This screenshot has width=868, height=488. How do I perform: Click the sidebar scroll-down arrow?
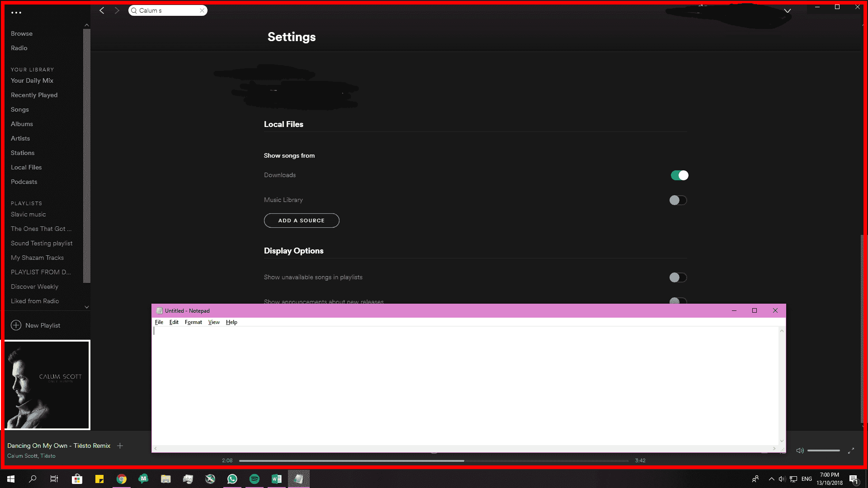click(x=87, y=307)
